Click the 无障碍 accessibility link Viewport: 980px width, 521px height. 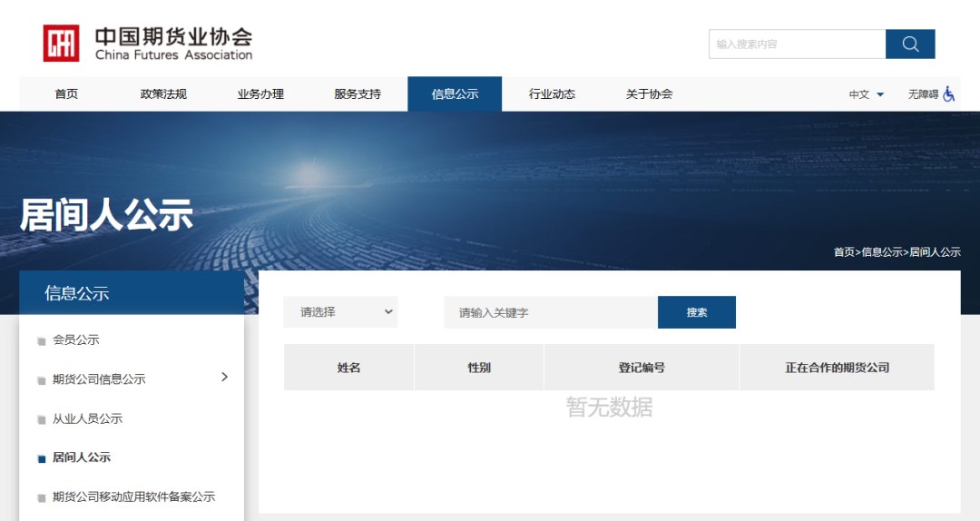pyautogui.click(x=923, y=94)
